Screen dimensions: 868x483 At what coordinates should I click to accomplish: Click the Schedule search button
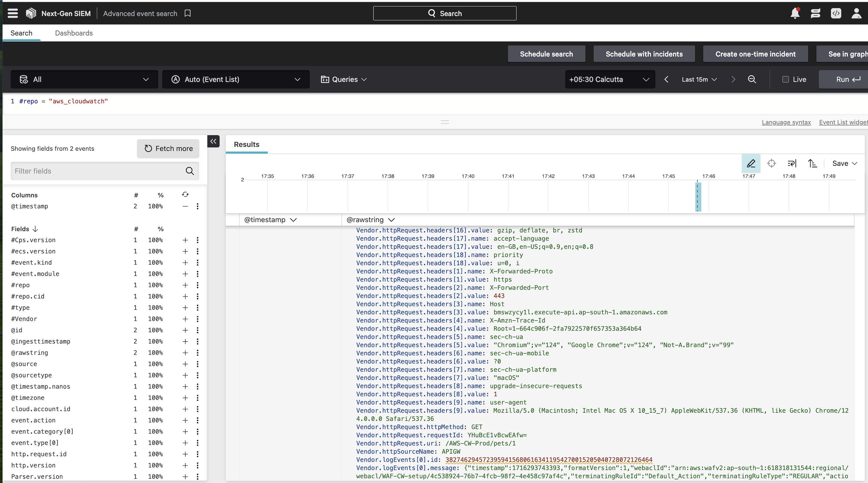tap(546, 54)
